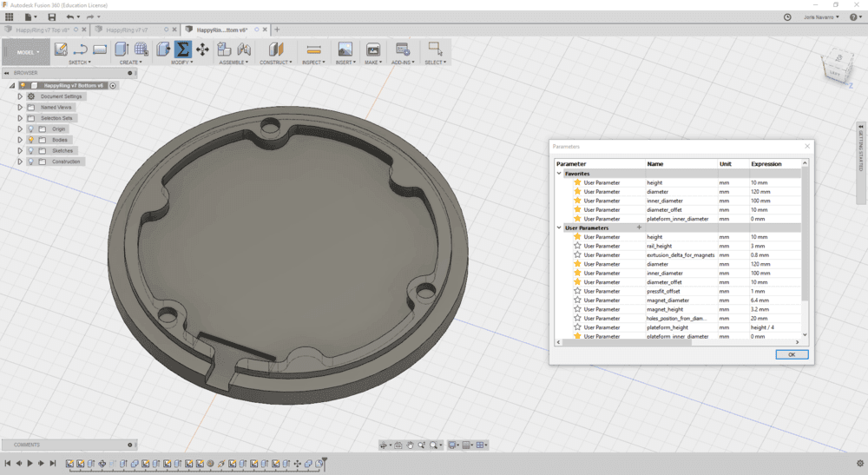Click the Look At camera icon

(x=398, y=445)
